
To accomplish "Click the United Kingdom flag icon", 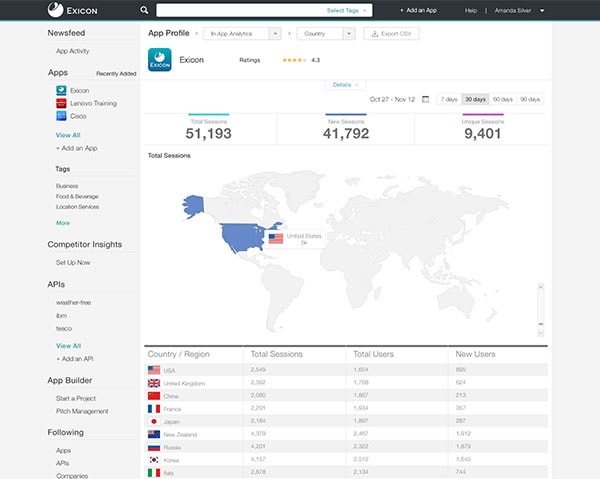I will coord(154,382).
